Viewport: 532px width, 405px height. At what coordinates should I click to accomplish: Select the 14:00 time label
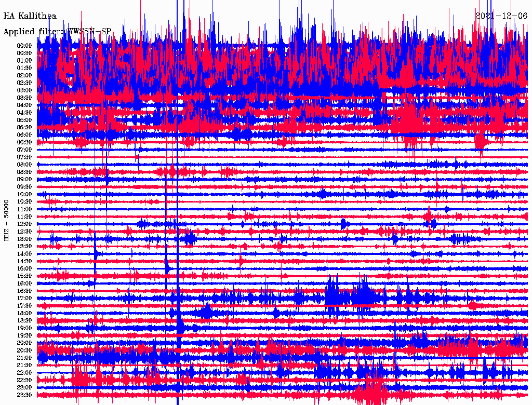24,254
